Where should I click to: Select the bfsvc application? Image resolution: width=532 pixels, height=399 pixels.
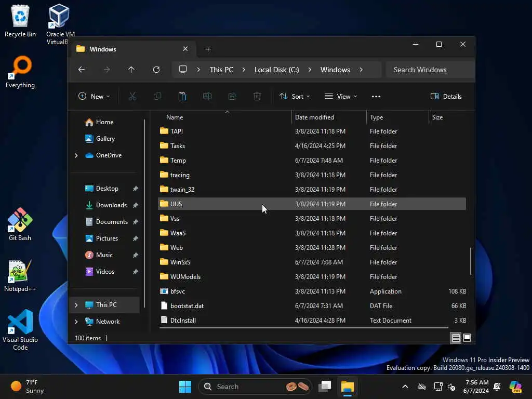pyautogui.click(x=312, y=291)
